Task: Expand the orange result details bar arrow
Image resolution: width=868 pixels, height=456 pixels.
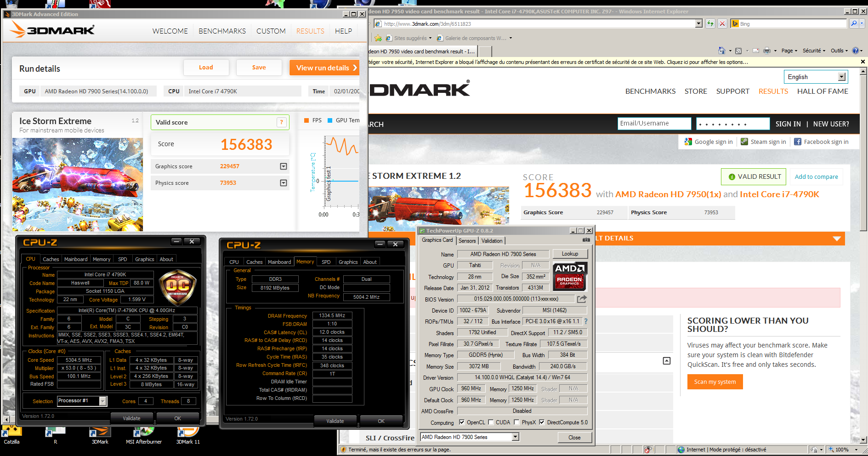Action: pos(837,238)
